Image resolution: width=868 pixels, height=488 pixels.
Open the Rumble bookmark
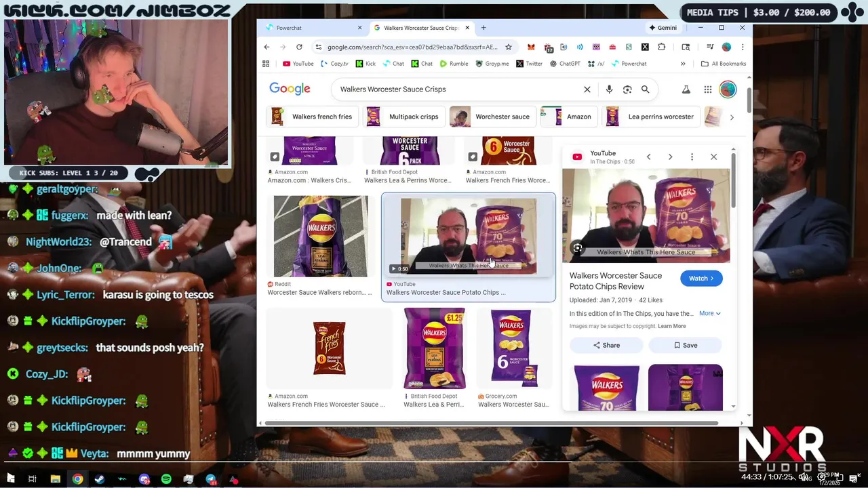click(454, 64)
